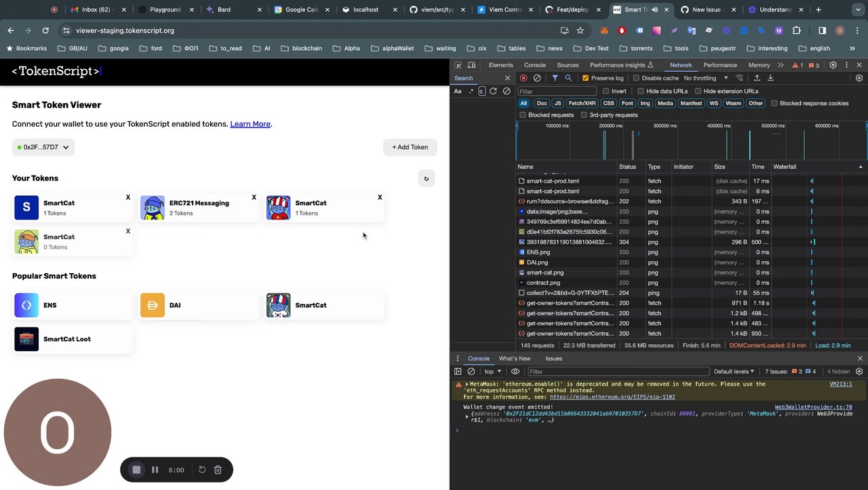Check the Invert filter checkbox
The height and width of the screenshot is (490, 868).
[606, 91]
